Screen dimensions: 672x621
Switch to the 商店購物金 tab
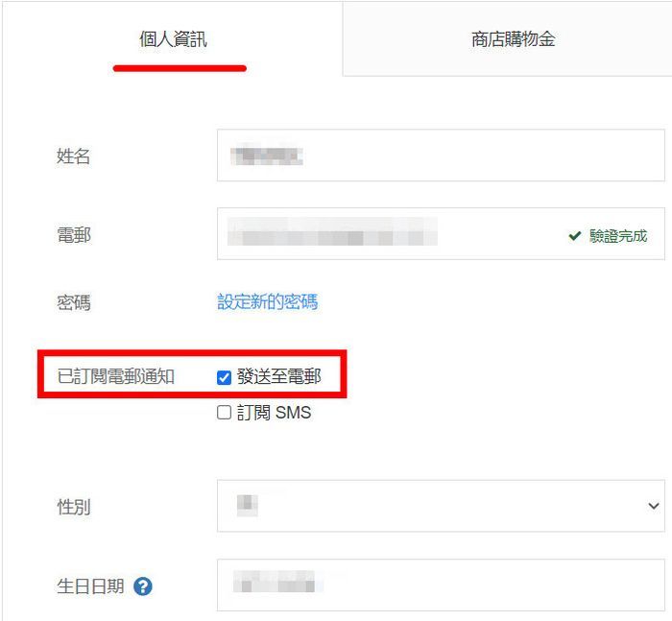[513, 39]
